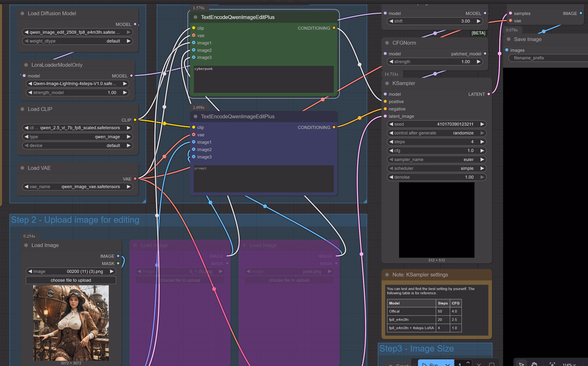
Task: Increment seed with right arrow
Action: click(x=482, y=124)
